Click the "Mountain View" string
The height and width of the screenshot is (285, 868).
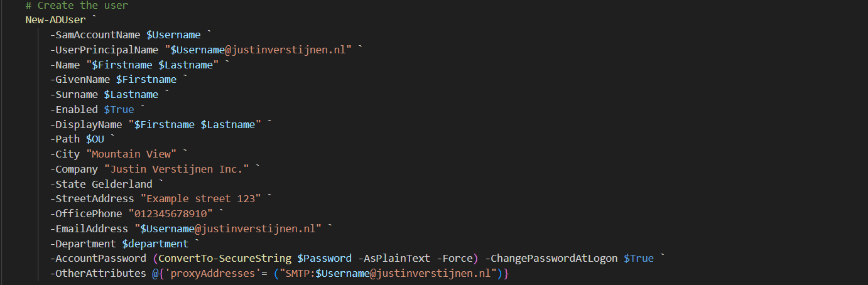click(x=131, y=154)
